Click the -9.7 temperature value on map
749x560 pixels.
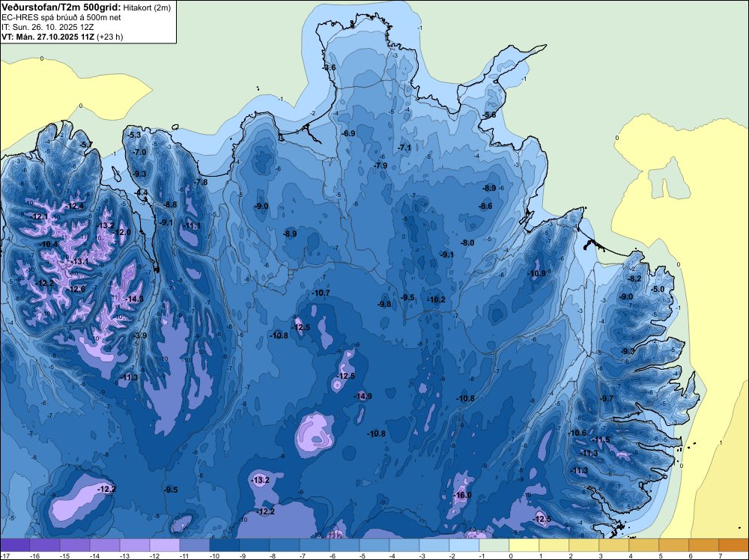click(607, 398)
